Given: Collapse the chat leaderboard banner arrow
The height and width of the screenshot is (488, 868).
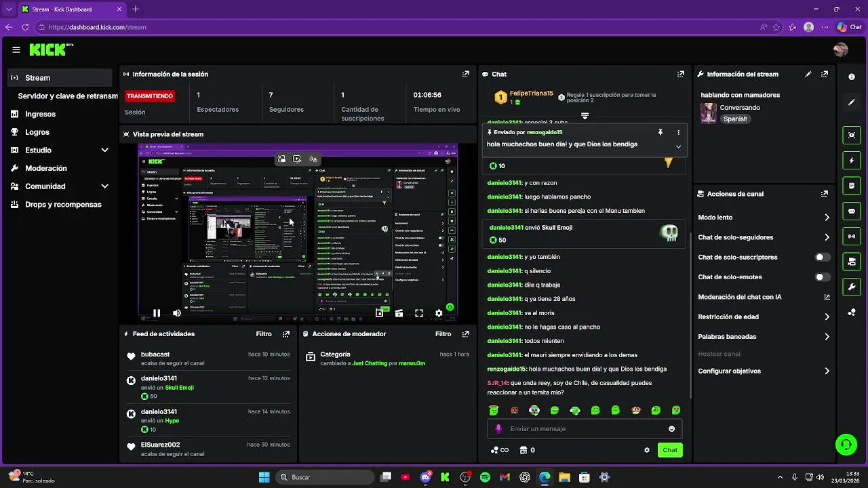Looking at the screenshot, I should pos(585,116).
